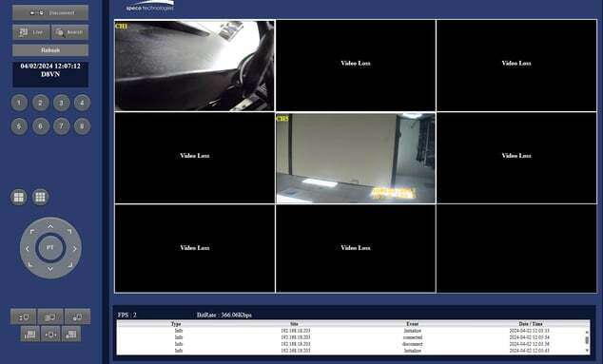Click the Disconnect button

click(50, 12)
